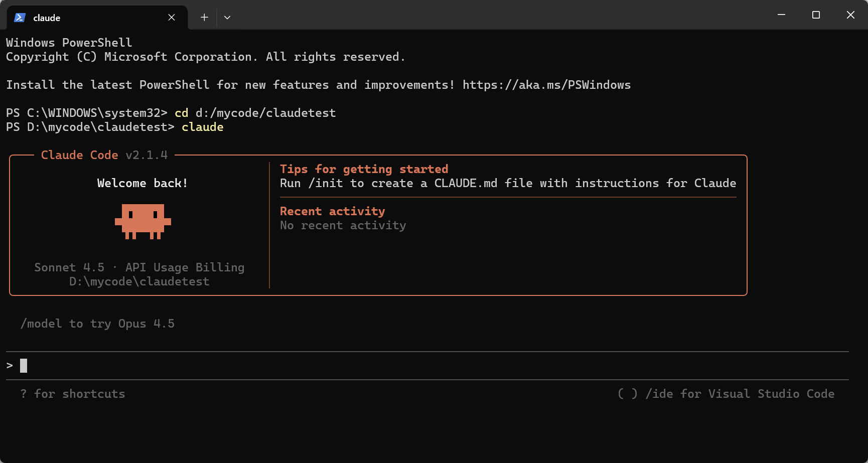
Task: Toggle focus to the claude terminal tab
Action: (x=95, y=17)
